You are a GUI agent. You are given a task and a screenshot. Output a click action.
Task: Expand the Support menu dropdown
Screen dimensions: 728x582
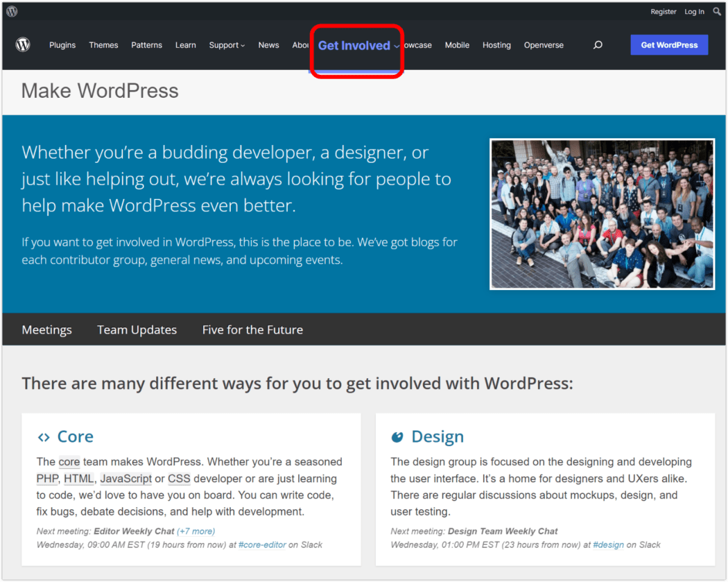point(227,45)
